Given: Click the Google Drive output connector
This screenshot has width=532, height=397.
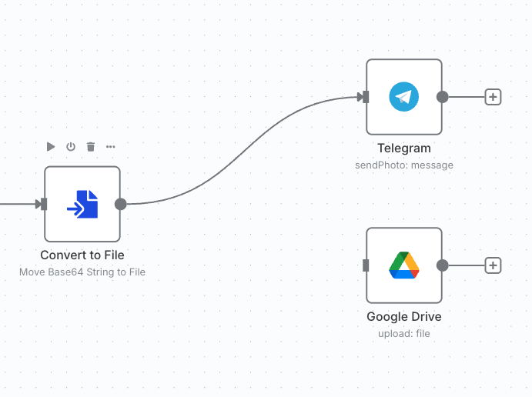Looking at the screenshot, I should pyautogui.click(x=443, y=265).
